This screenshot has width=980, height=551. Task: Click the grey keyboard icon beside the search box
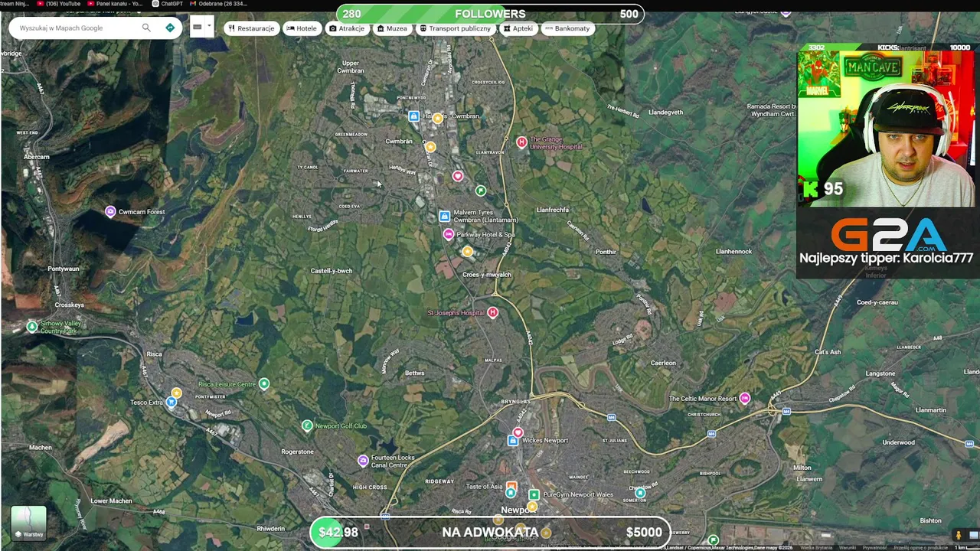tap(198, 27)
